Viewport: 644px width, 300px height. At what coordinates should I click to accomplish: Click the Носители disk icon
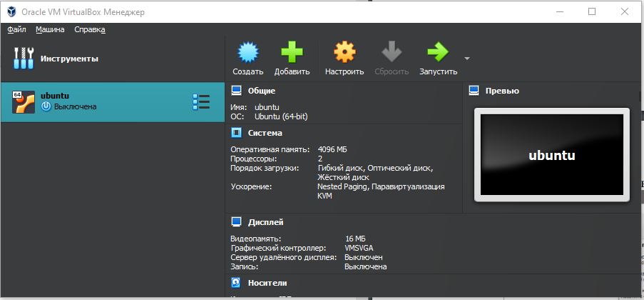[x=236, y=283]
